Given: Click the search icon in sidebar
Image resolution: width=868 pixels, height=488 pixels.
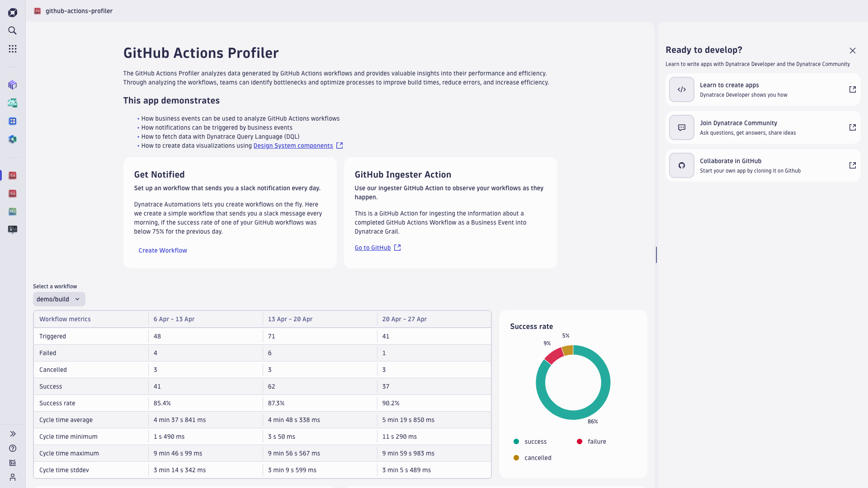Looking at the screenshot, I should tap(13, 30).
